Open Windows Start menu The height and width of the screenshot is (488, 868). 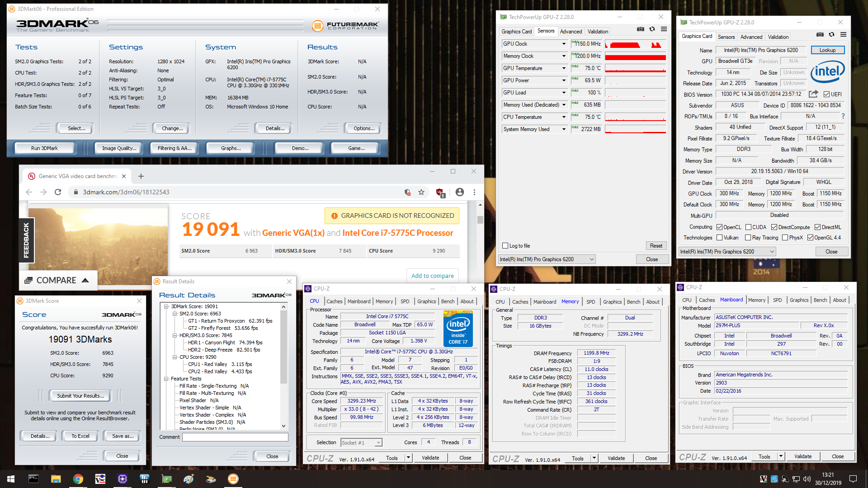pyautogui.click(x=11, y=479)
